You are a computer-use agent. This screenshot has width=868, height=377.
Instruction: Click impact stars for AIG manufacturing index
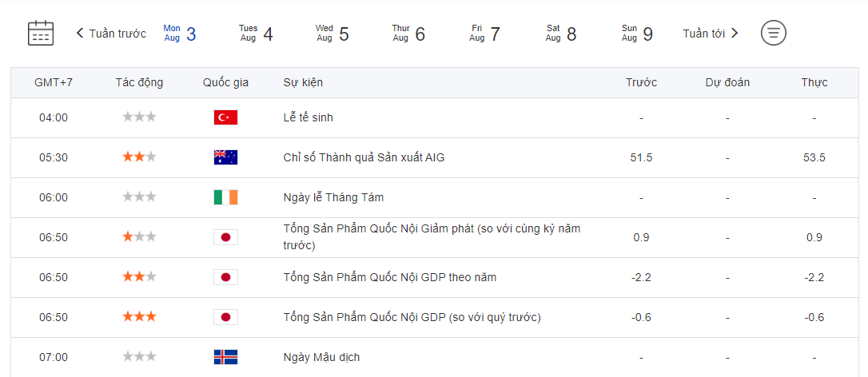[139, 157]
